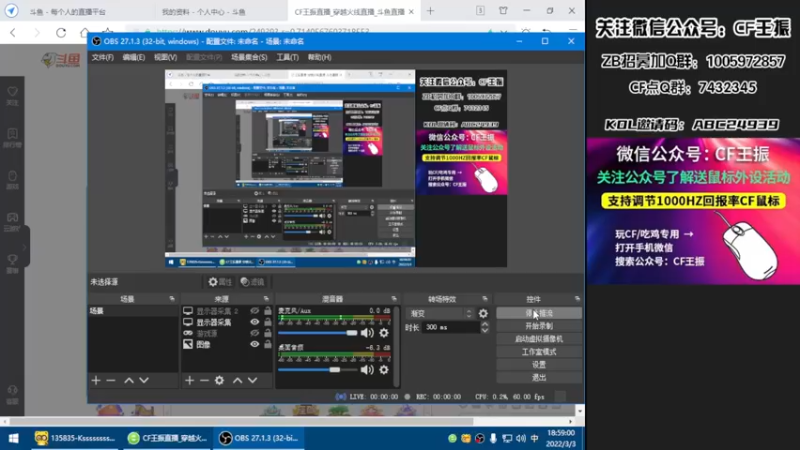Viewport: 800px width, 450px height.
Task: Pop out the 来源 dock panel
Action: click(x=266, y=298)
